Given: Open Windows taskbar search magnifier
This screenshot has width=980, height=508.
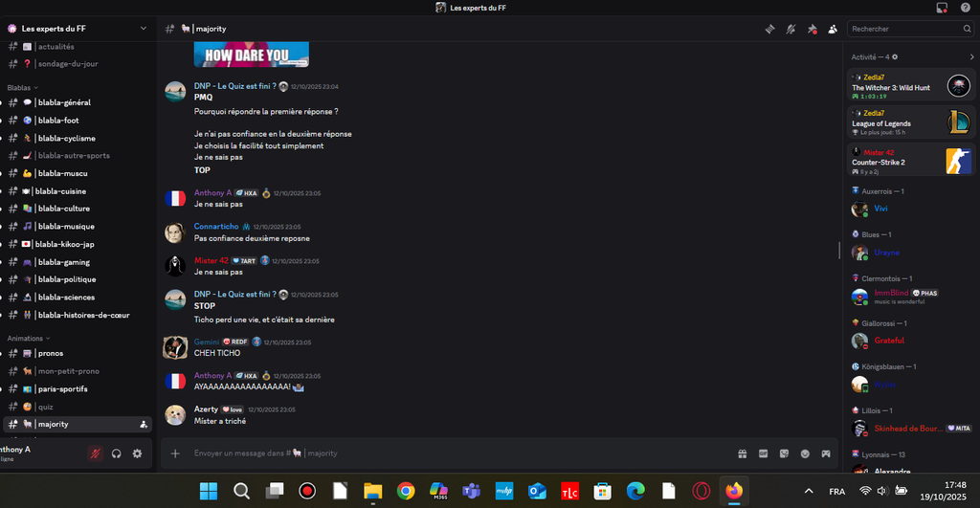Looking at the screenshot, I should (242, 491).
